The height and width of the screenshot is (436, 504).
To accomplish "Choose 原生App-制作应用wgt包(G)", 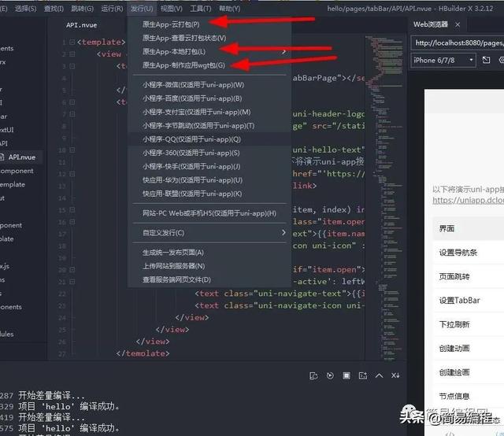I will pyautogui.click(x=209, y=65).
